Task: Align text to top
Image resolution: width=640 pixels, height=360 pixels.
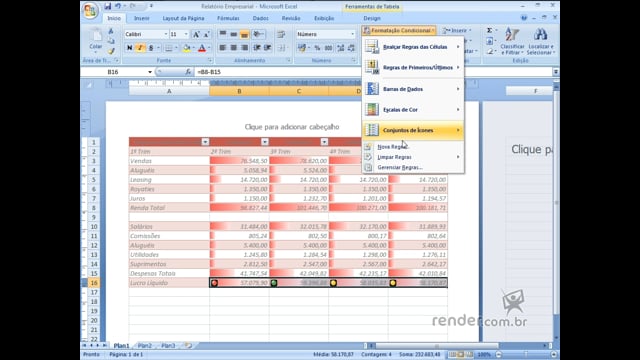Action: coord(223,34)
